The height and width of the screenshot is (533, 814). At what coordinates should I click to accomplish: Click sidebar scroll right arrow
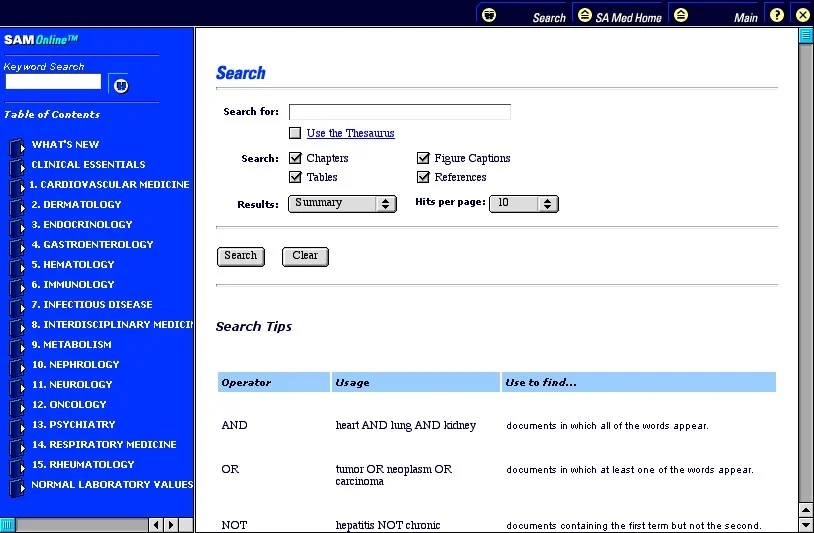pyautogui.click(x=171, y=525)
